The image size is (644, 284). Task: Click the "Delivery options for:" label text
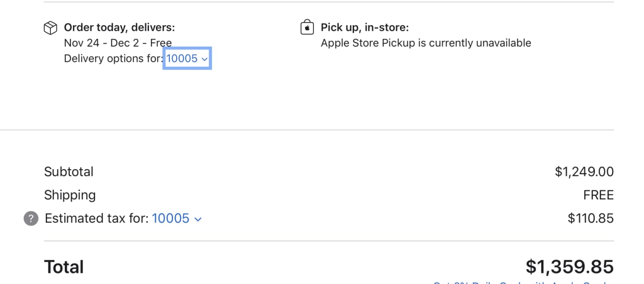114,58
